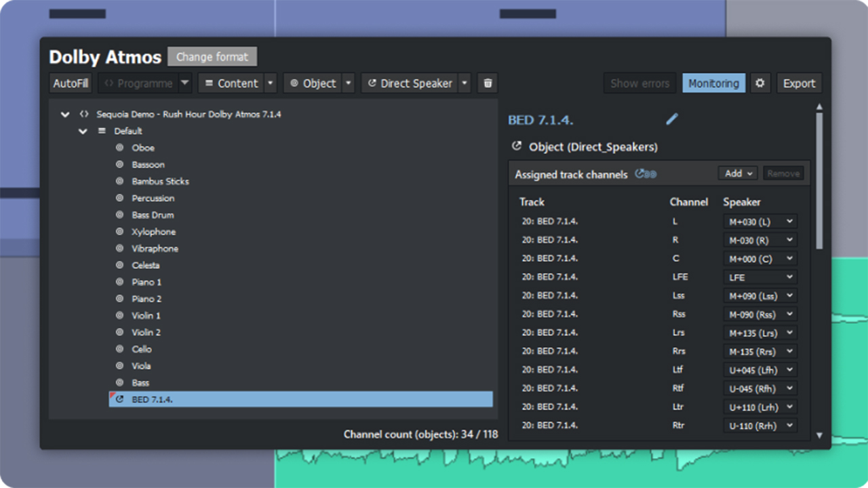Open speaker dropdown showing M+090 (Lss)
This screenshot has width=868, height=488.
(760, 296)
